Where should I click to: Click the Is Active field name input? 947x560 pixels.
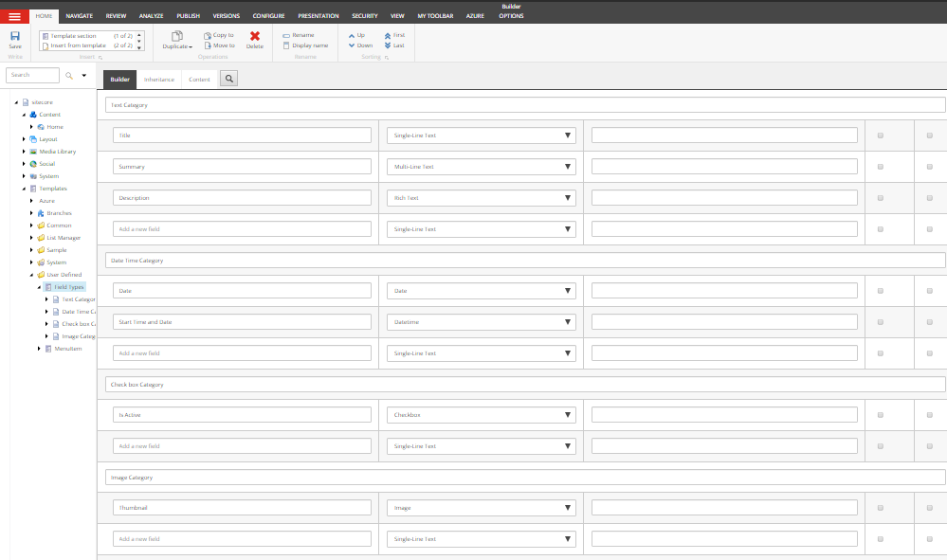point(242,414)
